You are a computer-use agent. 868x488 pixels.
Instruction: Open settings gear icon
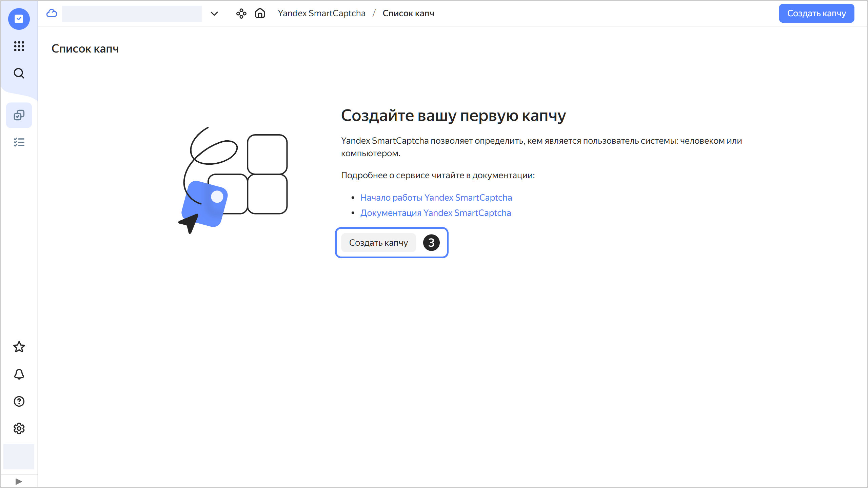19,429
